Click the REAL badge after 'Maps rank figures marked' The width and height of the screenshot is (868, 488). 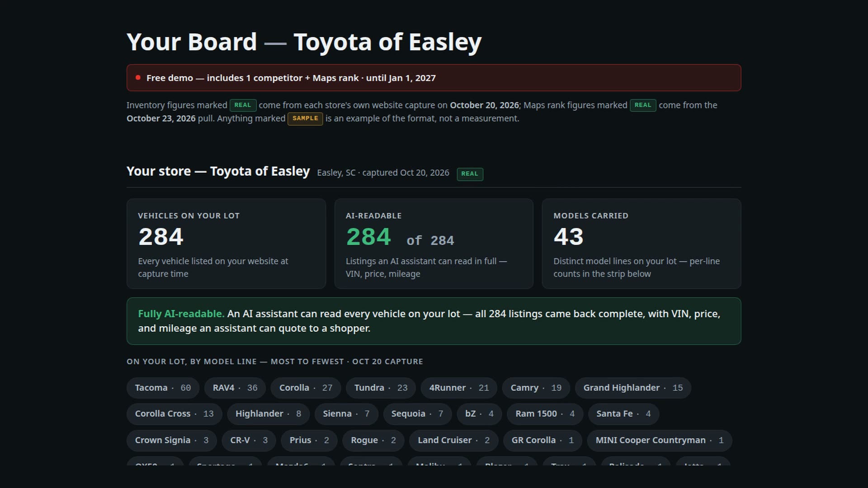click(643, 105)
